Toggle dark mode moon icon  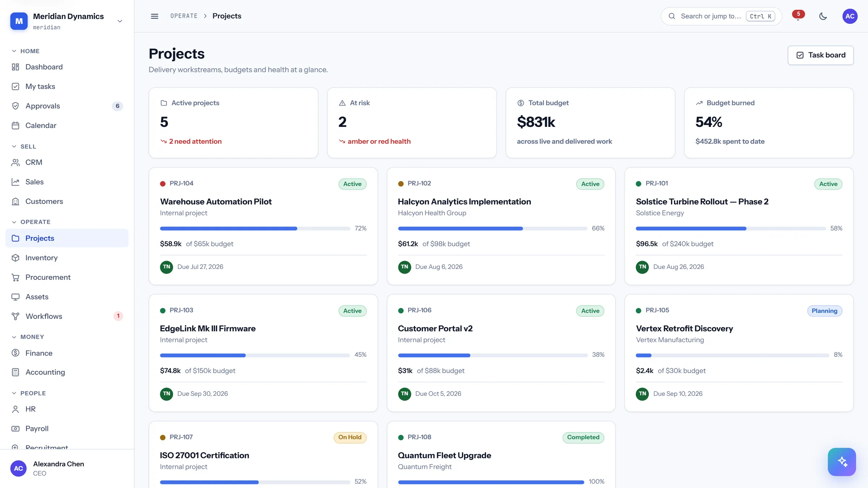click(x=823, y=16)
